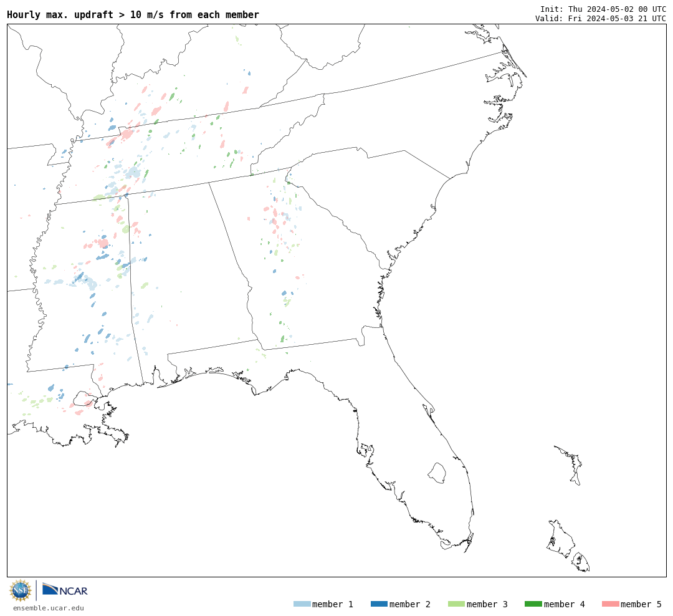
Task: Open the ensemble.ucar.edu text link
Action: click(x=49, y=608)
